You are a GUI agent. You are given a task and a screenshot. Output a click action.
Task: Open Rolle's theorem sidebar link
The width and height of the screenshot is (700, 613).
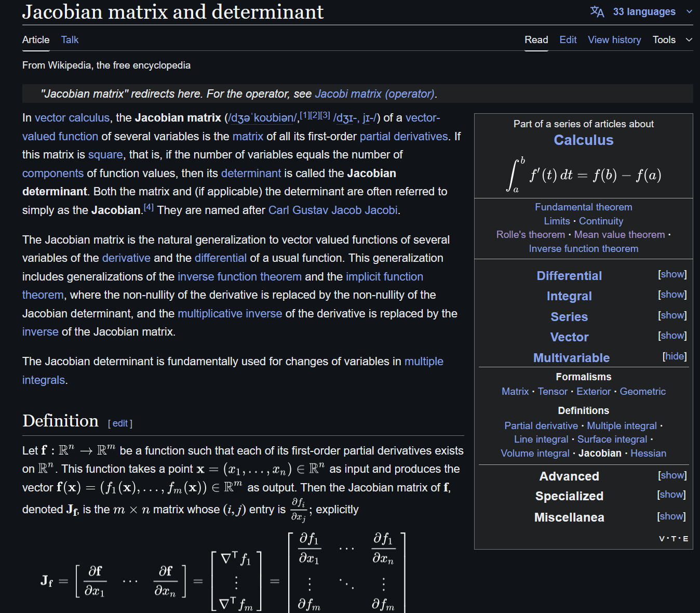tap(531, 234)
